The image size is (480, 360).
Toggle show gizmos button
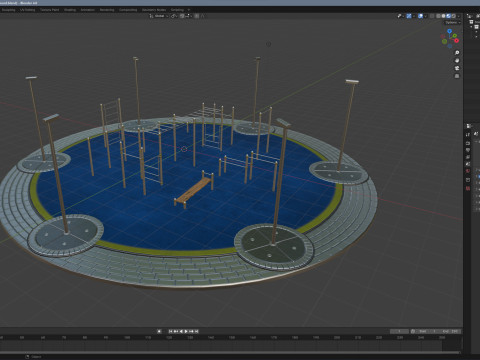coord(409,16)
